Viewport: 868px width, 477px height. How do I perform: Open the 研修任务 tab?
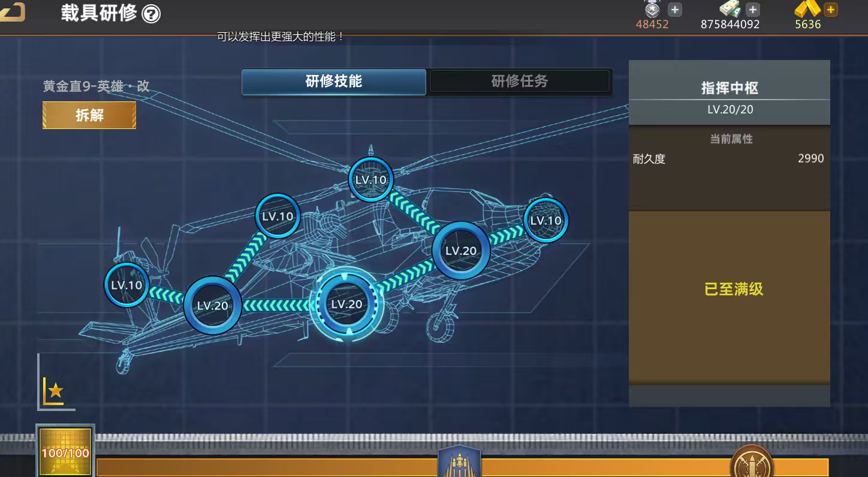(519, 82)
